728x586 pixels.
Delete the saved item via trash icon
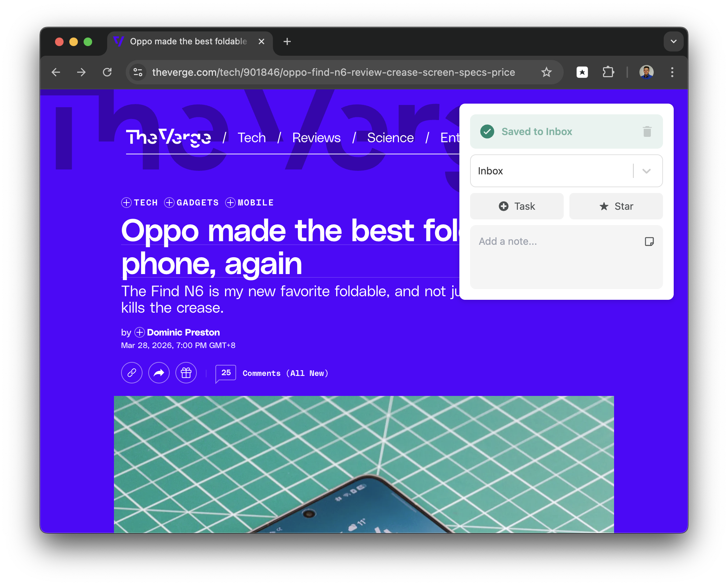tap(647, 131)
